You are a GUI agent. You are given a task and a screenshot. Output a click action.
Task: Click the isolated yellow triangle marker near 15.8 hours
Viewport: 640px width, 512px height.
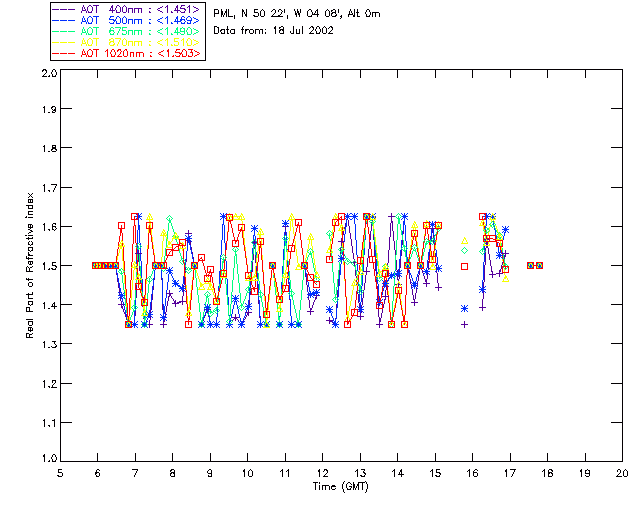click(x=464, y=241)
